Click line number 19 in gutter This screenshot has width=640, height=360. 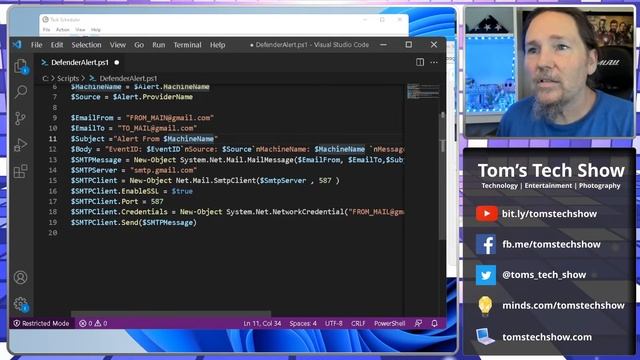53,222
